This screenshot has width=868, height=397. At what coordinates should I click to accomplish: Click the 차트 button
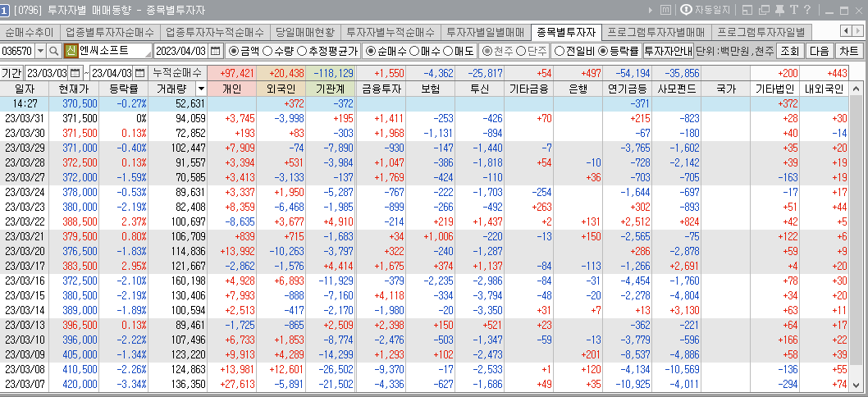(x=848, y=51)
